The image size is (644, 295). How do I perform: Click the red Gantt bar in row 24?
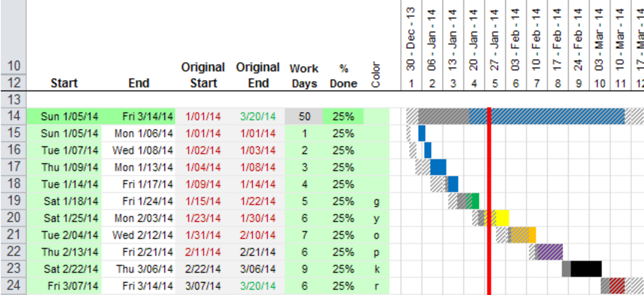(x=617, y=286)
